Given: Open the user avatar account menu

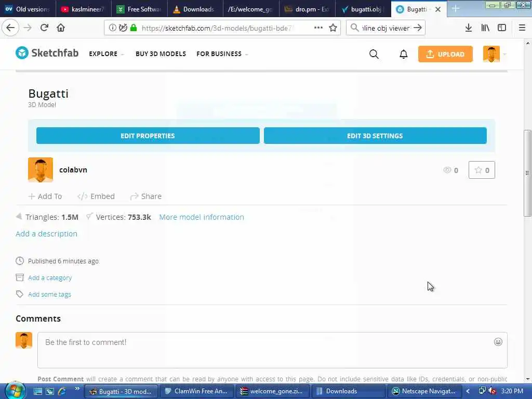Looking at the screenshot, I should pos(491,54).
